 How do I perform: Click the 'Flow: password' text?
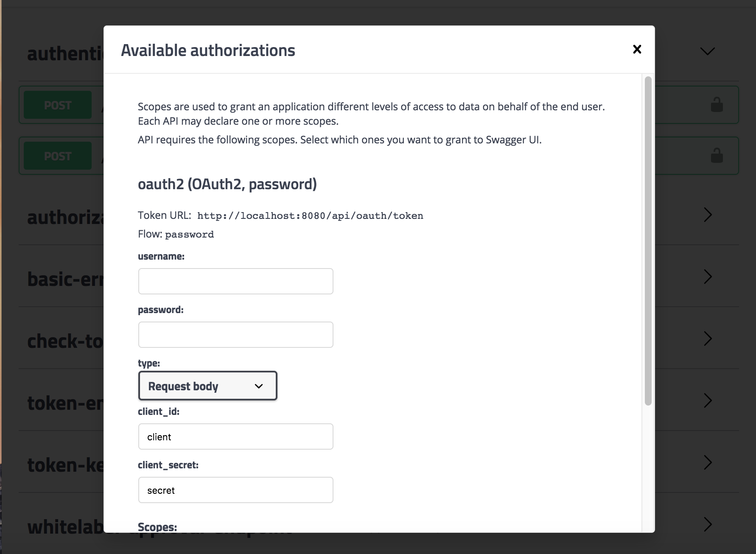(x=176, y=234)
